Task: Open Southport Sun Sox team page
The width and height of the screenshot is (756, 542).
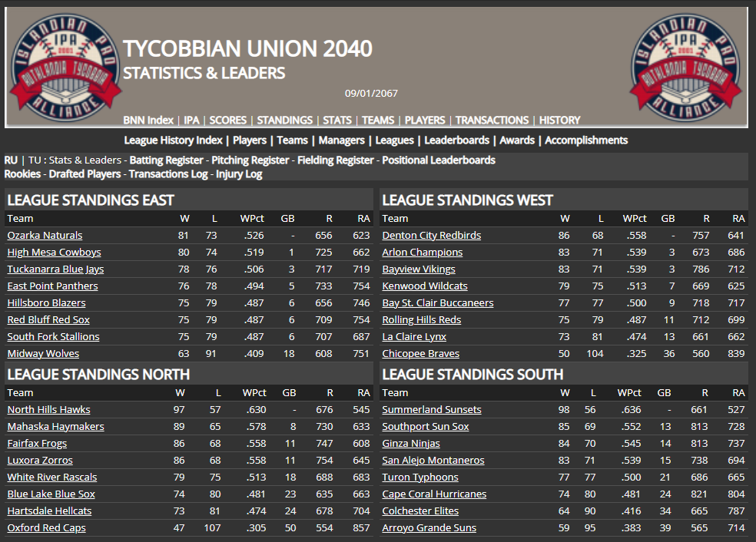Action: tap(426, 427)
